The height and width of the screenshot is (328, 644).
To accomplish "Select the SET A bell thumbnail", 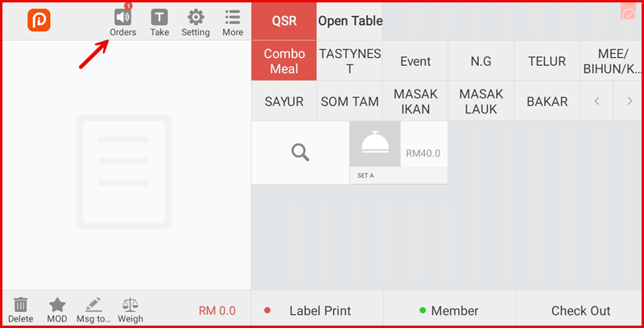I will [x=375, y=144].
